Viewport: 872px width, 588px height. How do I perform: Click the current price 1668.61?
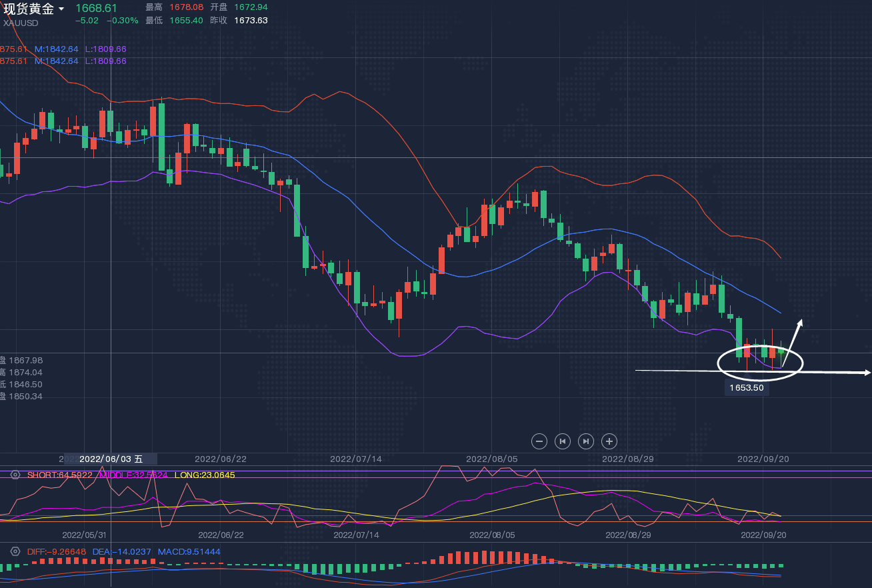tap(96, 8)
